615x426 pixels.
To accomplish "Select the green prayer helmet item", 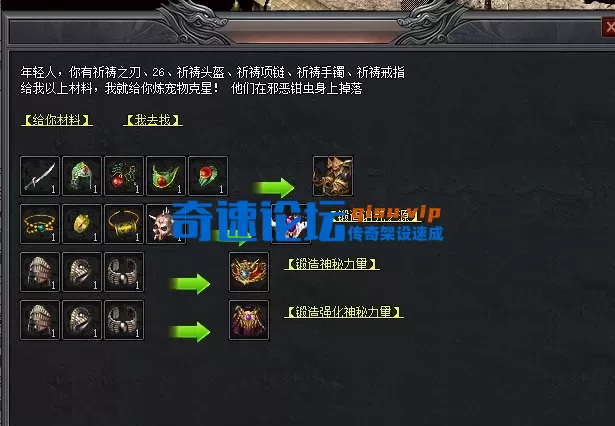I will pyautogui.click(x=82, y=176).
